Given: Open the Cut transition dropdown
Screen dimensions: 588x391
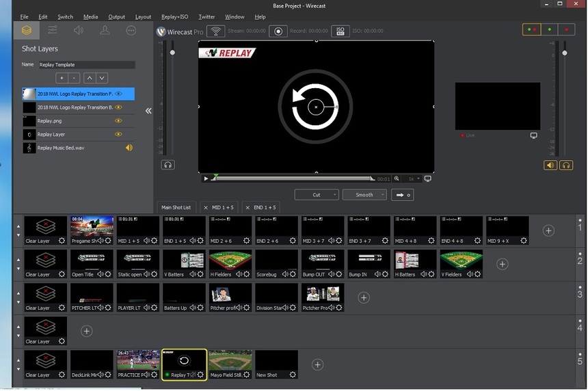Looking at the screenshot, I should (x=317, y=195).
